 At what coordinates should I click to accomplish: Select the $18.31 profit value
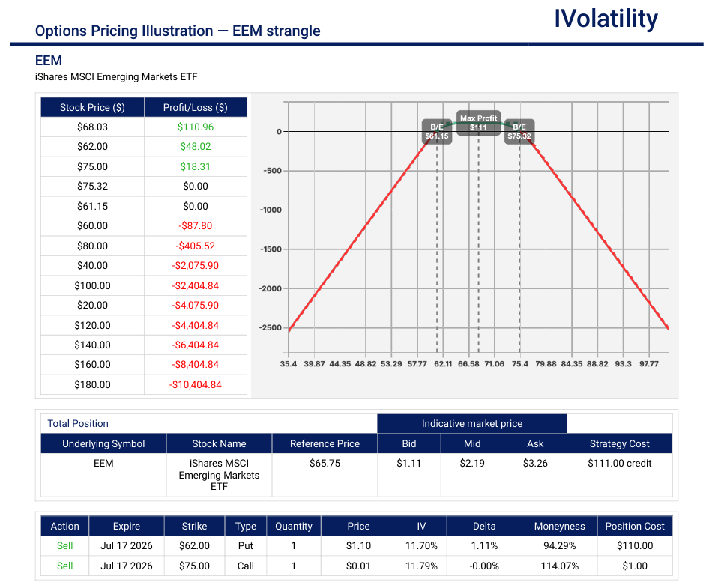[x=196, y=166]
